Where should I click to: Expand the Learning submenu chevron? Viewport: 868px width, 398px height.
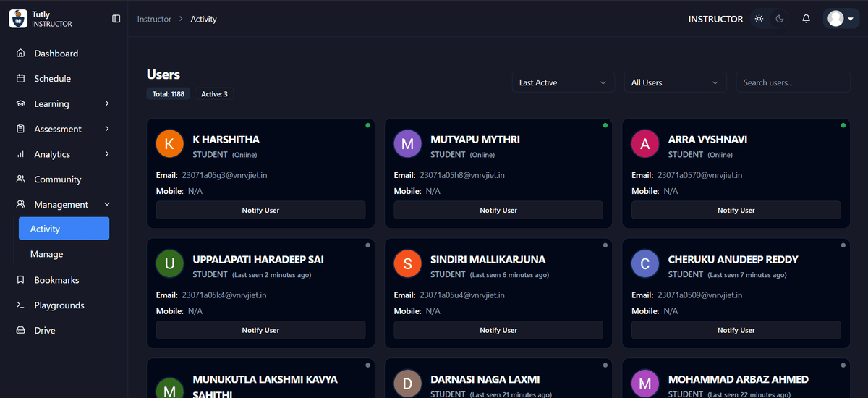[107, 103]
